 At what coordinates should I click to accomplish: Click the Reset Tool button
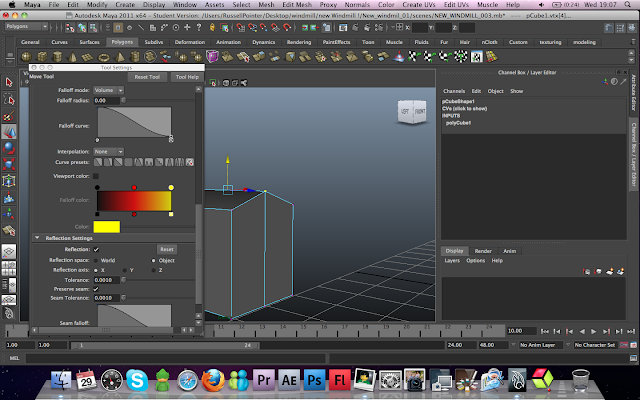click(x=147, y=76)
